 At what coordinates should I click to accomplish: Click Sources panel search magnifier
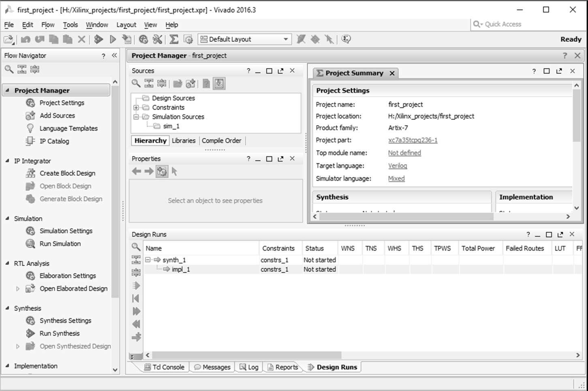136,83
